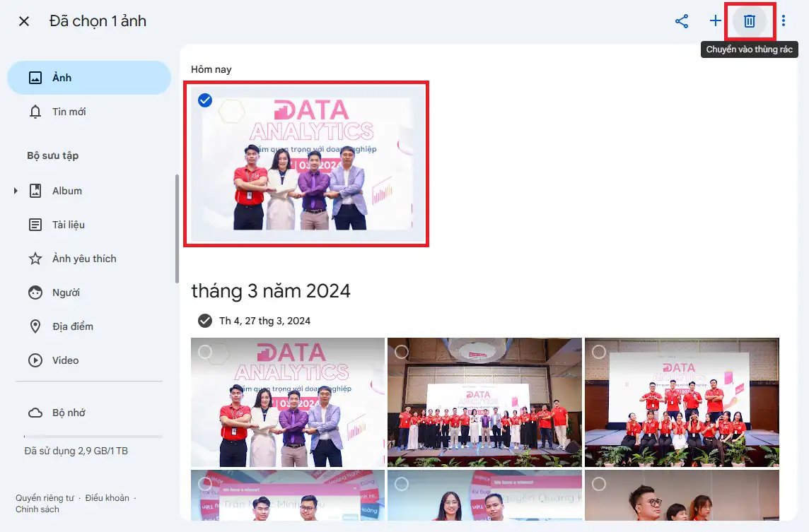Screen dimensions: 809x532
Task: Open the three-dot more options menu
Action: click(x=784, y=21)
